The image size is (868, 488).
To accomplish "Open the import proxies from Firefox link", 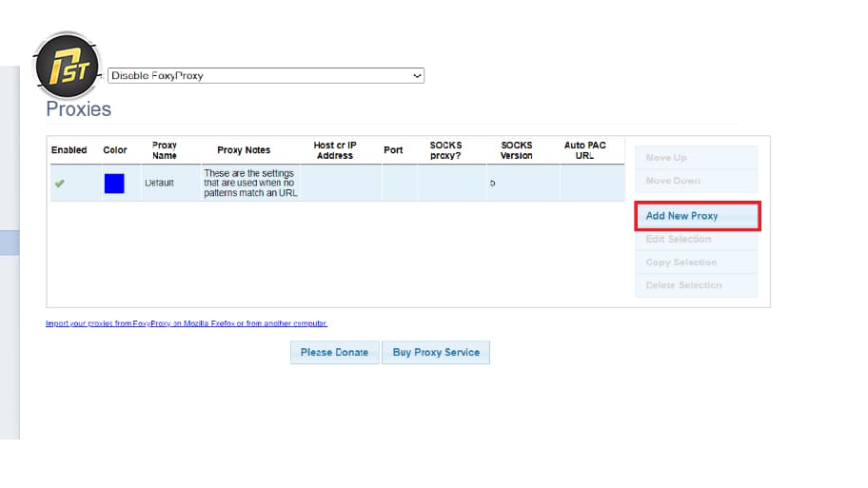I will (x=186, y=323).
